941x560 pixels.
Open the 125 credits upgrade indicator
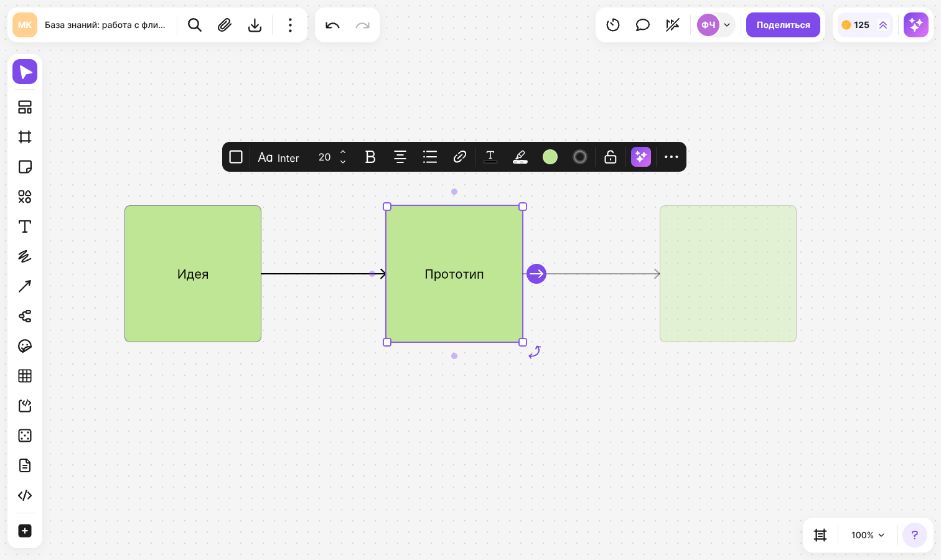coord(865,25)
